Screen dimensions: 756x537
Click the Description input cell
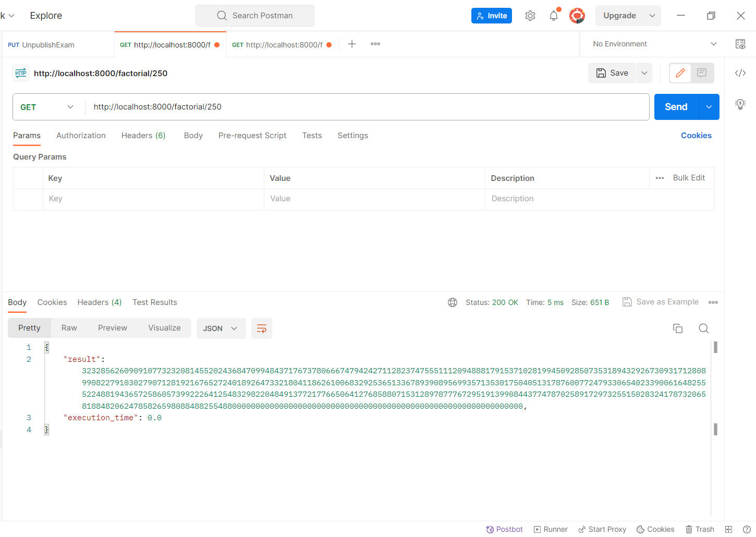pyautogui.click(x=599, y=199)
